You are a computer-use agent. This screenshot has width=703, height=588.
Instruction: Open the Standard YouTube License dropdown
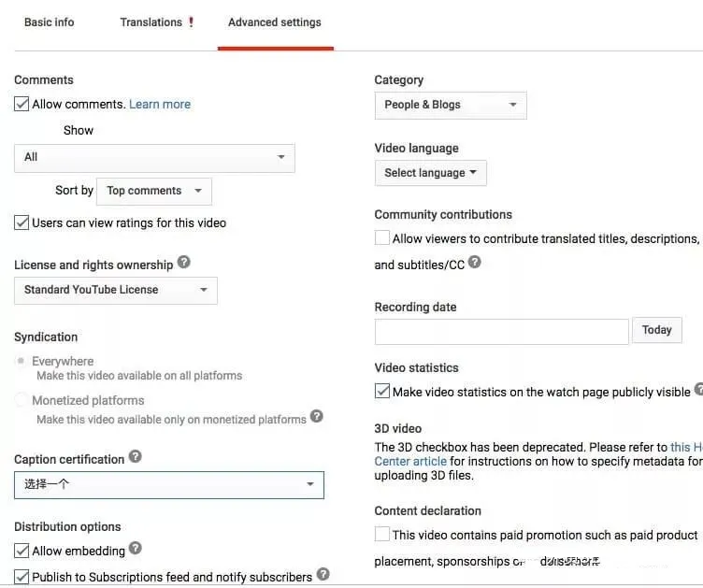116,290
